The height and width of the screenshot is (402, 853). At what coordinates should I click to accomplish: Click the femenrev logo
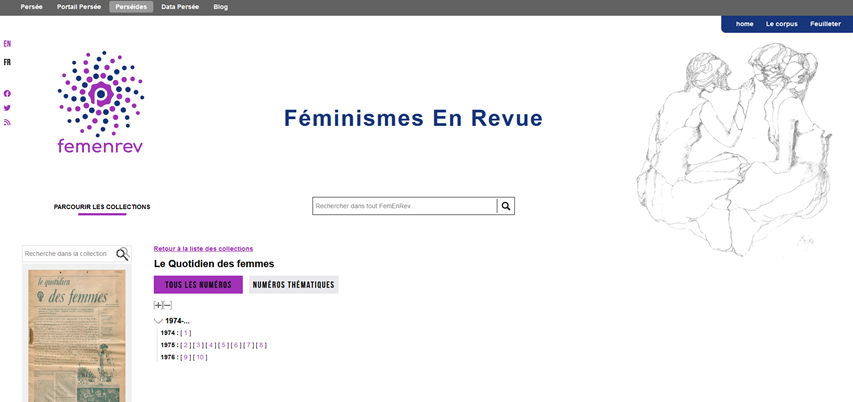(x=100, y=103)
